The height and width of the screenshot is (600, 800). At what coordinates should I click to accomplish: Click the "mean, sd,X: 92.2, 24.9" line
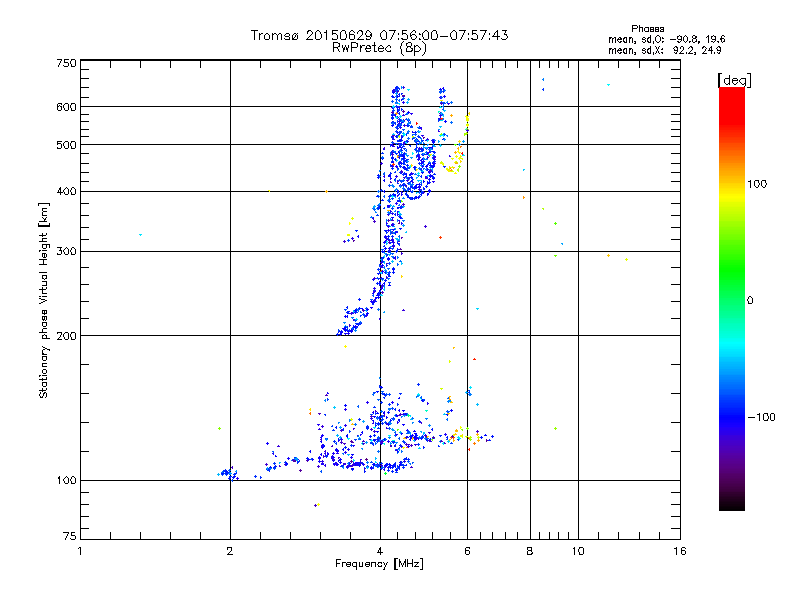tap(665, 50)
